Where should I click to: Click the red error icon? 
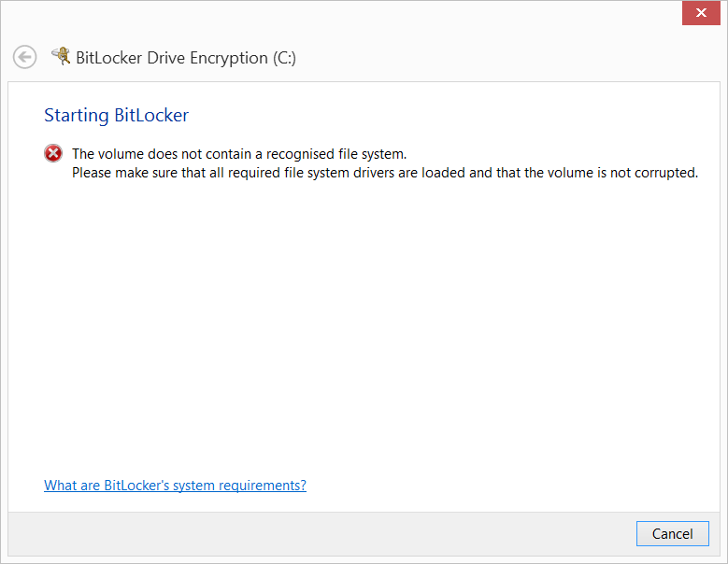(53, 154)
